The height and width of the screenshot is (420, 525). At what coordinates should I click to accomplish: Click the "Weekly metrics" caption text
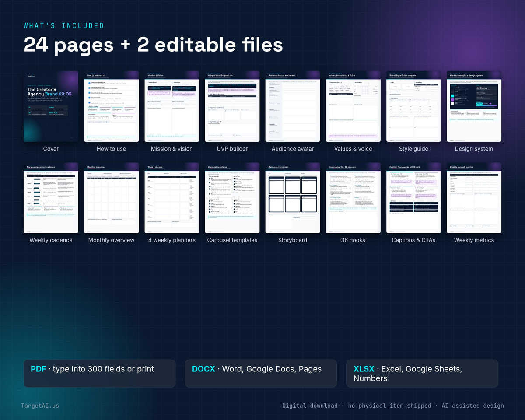tap(474, 240)
